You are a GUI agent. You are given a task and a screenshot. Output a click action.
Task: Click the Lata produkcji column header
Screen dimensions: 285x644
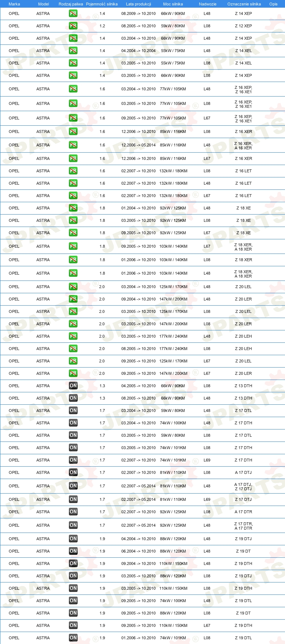click(138, 4)
